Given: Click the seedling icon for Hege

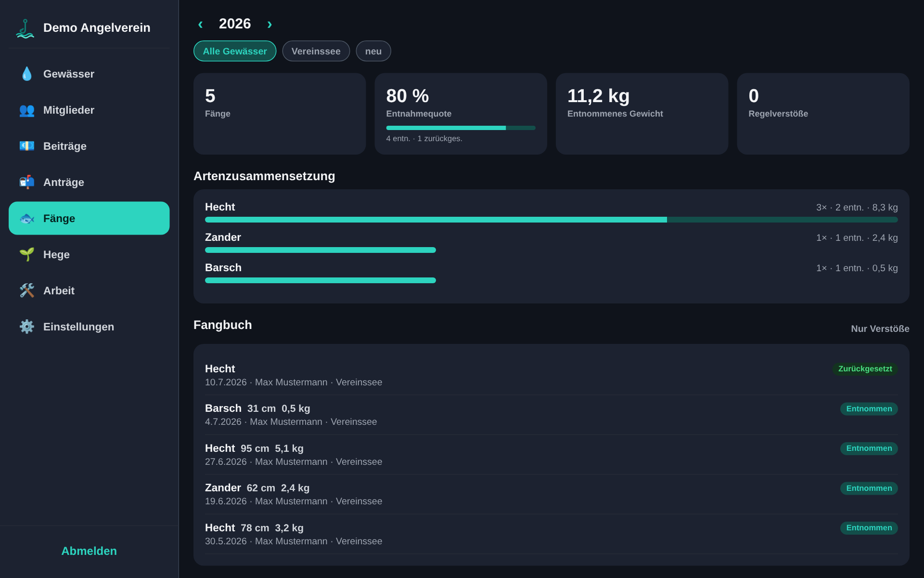Looking at the screenshot, I should 27,254.
